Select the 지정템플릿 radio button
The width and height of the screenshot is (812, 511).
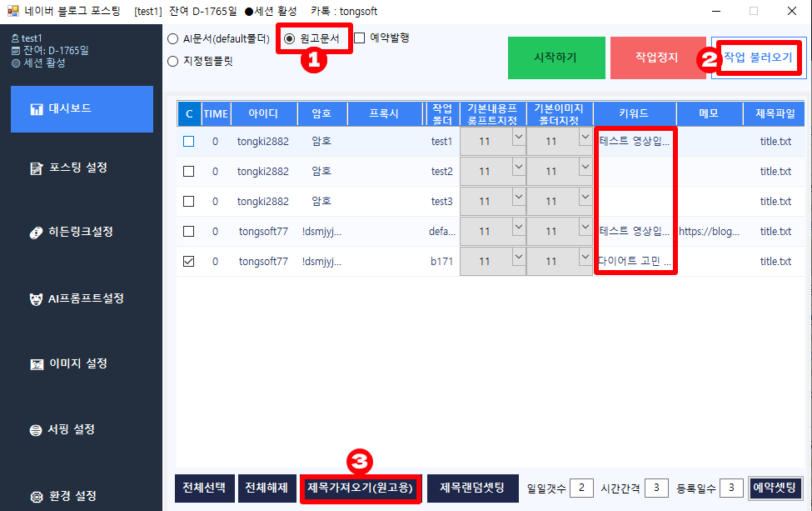[x=172, y=61]
